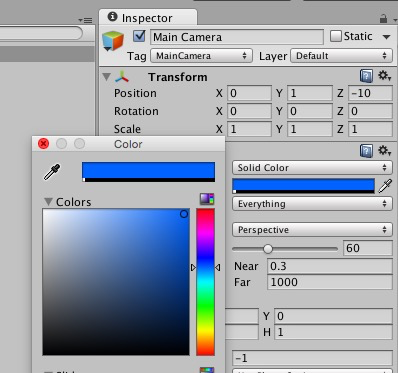
Task: Click the eyedropper next to Inspector color swatch
Action: pos(385,186)
